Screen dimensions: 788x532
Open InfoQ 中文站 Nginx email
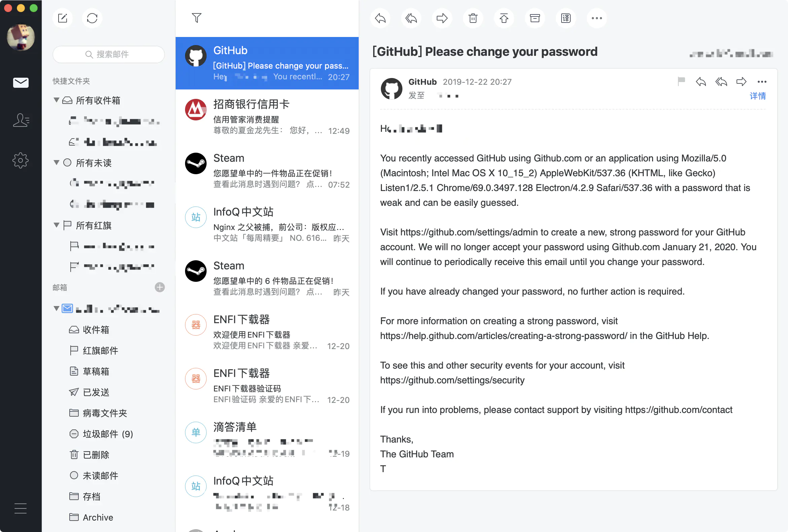[x=267, y=224]
